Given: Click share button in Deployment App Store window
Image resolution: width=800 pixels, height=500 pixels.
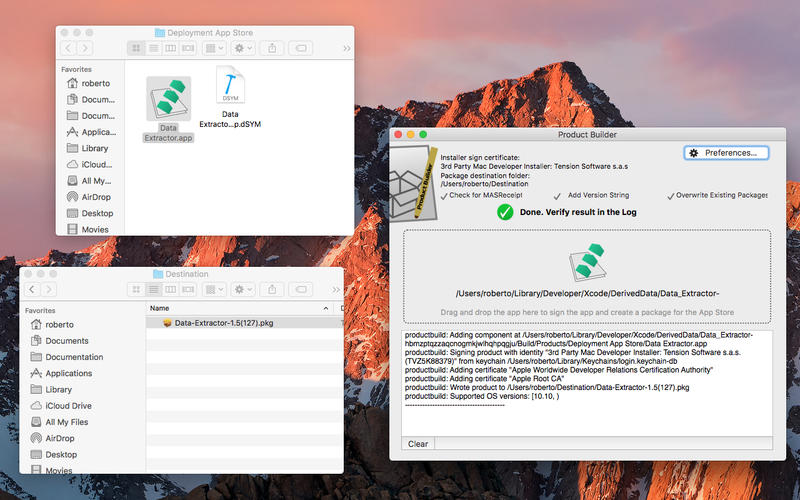Looking at the screenshot, I should 272,48.
